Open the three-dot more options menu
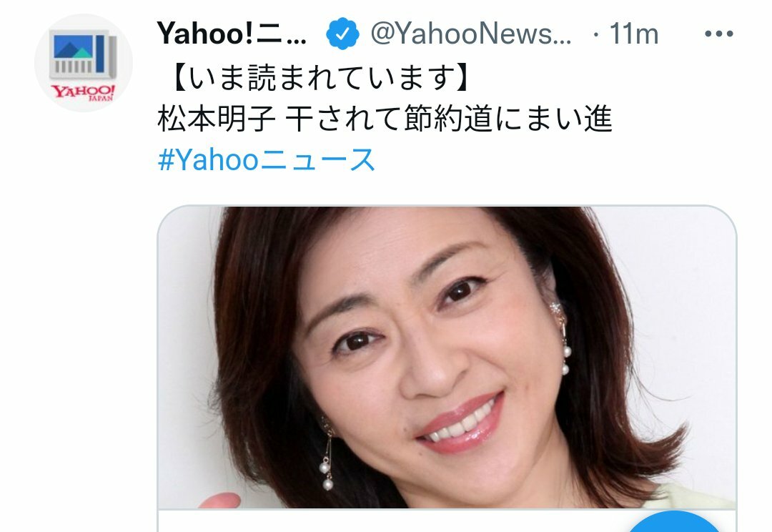Viewport: 772px width, 532px height. tap(719, 34)
